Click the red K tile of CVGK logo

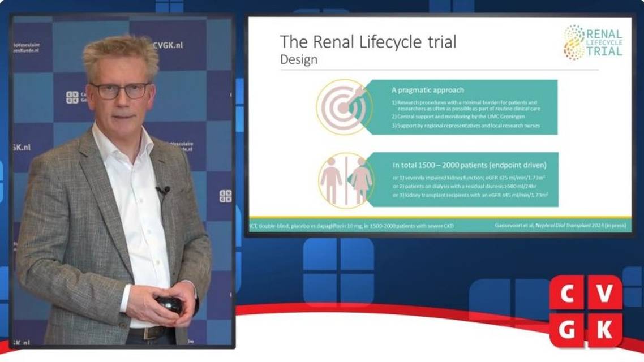click(x=604, y=329)
